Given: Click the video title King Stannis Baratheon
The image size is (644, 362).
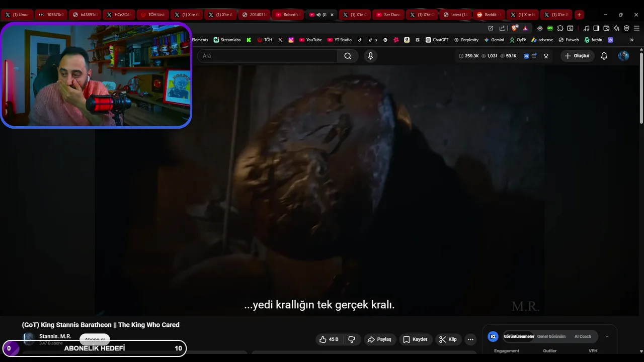Looking at the screenshot, I should point(101,325).
